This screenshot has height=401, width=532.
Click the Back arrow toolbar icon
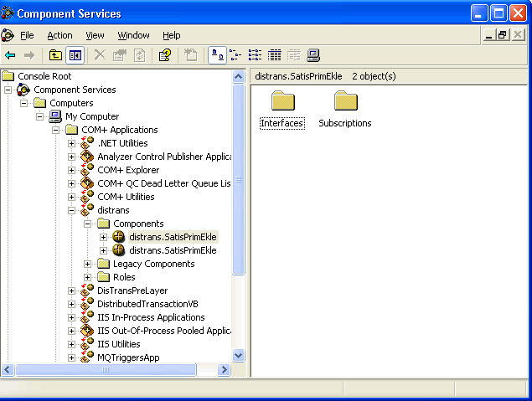pyautogui.click(x=10, y=55)
